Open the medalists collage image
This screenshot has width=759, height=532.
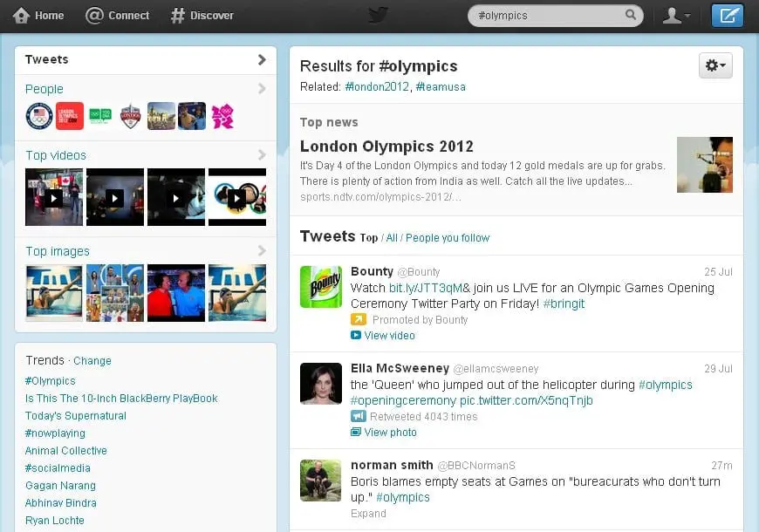click(x=114, y=293)
